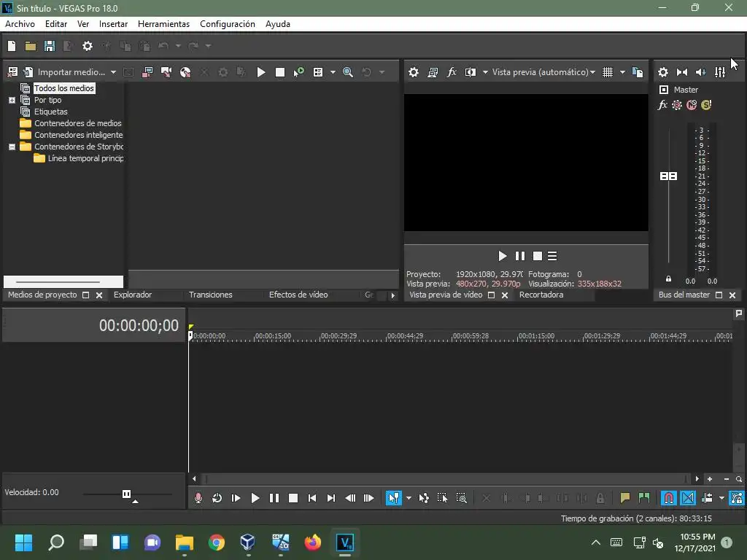Open the Importar medio dropdown arrow
747x560 pixels.
tap(113, 72)
